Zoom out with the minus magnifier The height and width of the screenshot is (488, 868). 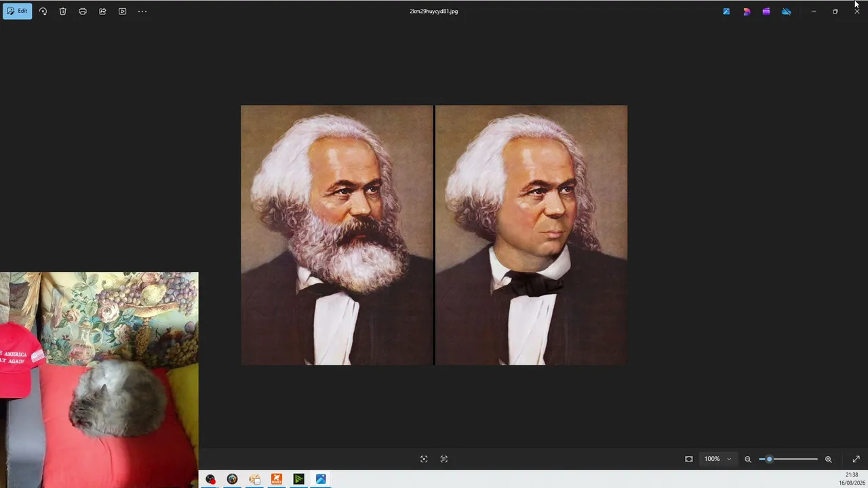point(748,459)
